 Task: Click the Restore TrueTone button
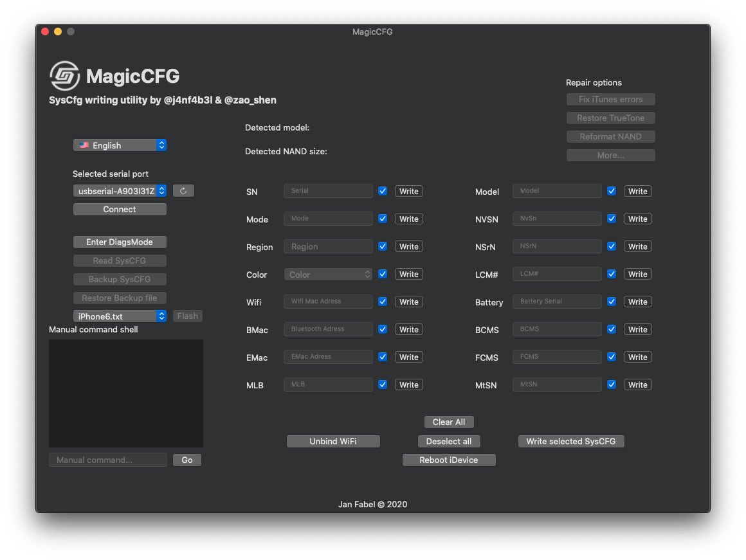coord(611,118)
